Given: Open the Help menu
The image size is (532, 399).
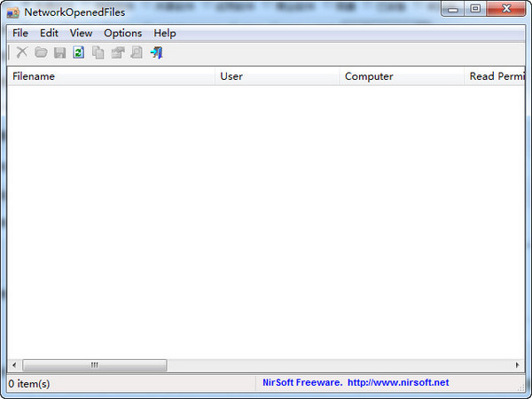Looking at the screenshot, I should pos(165,34).
